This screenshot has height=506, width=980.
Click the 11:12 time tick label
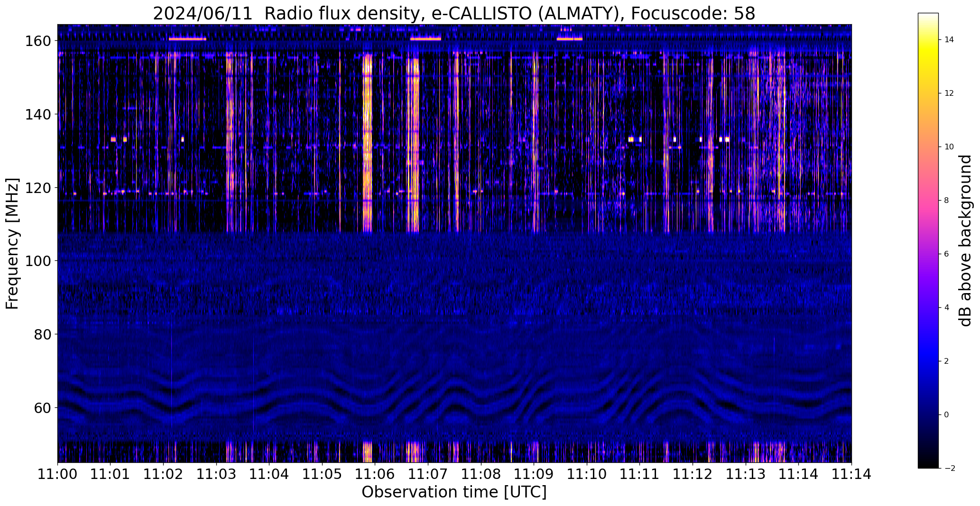(693, 474)
